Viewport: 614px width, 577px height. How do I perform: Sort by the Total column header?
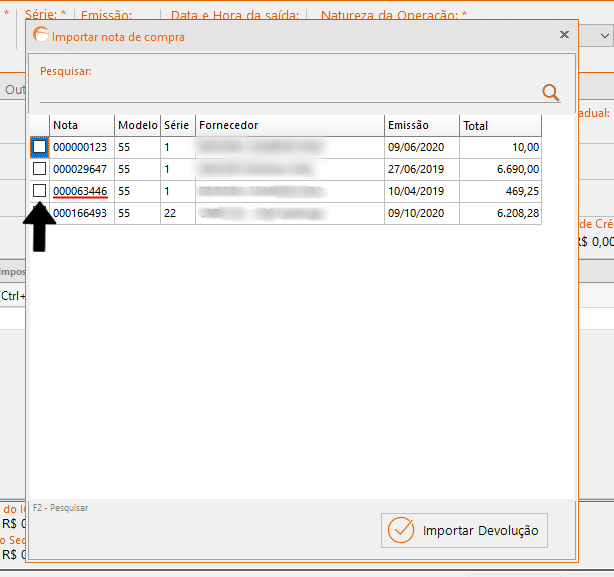pos(500,125)
